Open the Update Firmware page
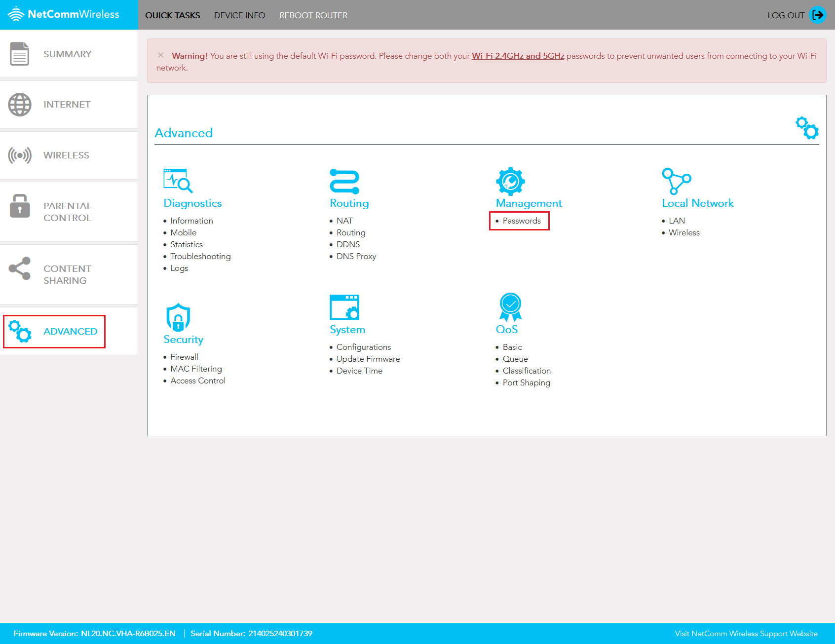Screen dimensions: 835x644 point(368,359)
